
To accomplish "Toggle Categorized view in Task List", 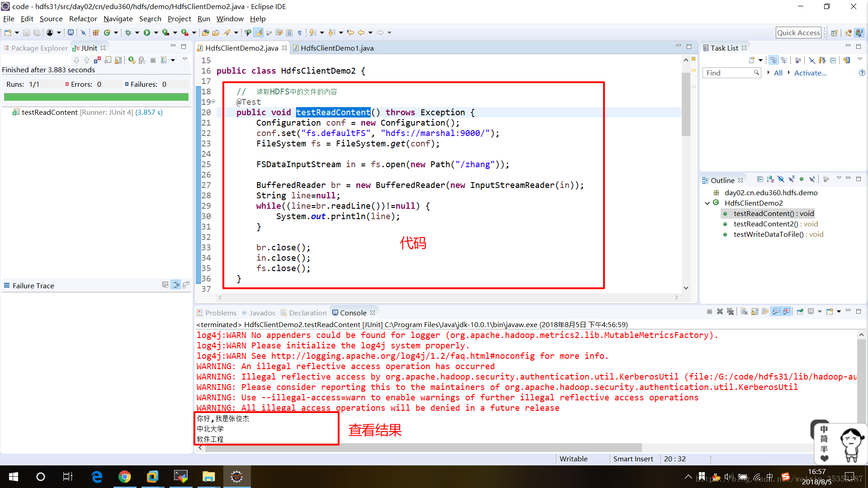I will tap(774, 60).
